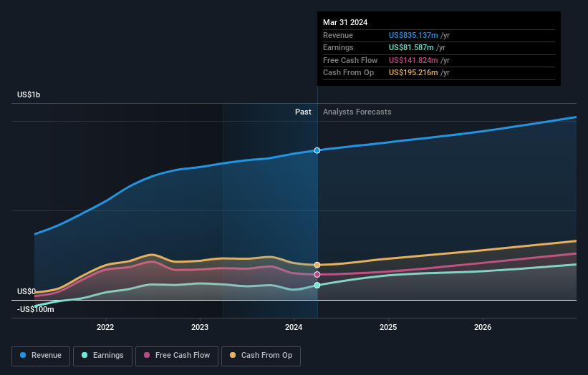Click the 2023 x-axis label
The image size is (588, 375).
point(200,327)
